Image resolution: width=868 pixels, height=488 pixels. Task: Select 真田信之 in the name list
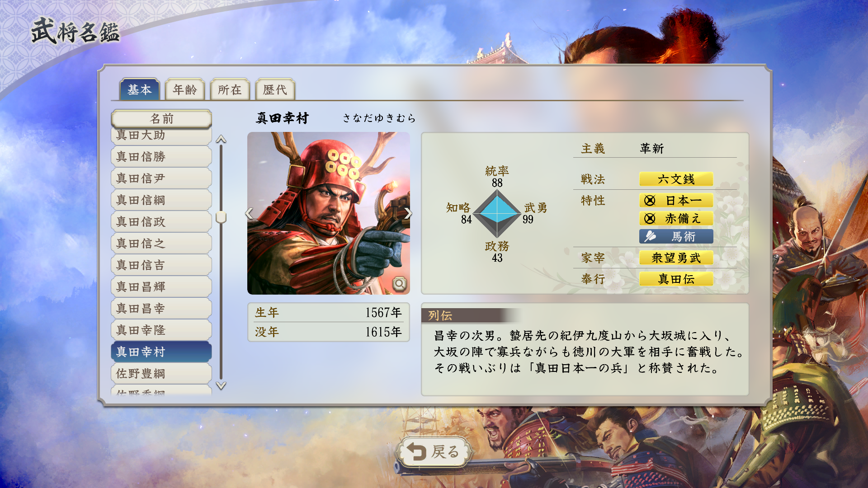tap(161, 243)
